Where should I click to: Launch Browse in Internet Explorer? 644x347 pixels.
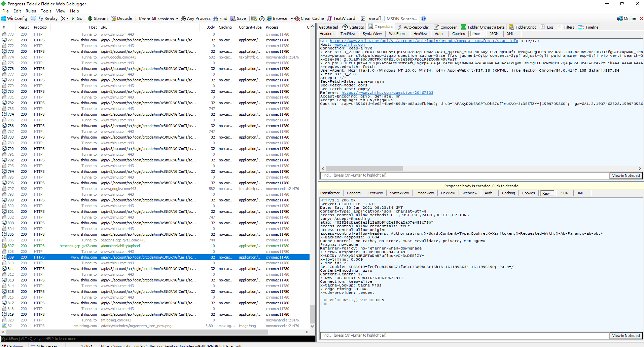coord(277,18)
